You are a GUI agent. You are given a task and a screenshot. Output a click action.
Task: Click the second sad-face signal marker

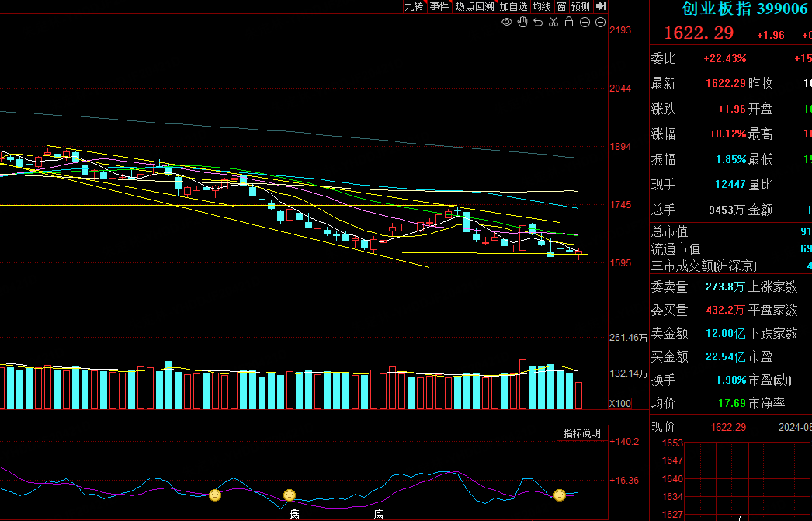click(290, 495)
